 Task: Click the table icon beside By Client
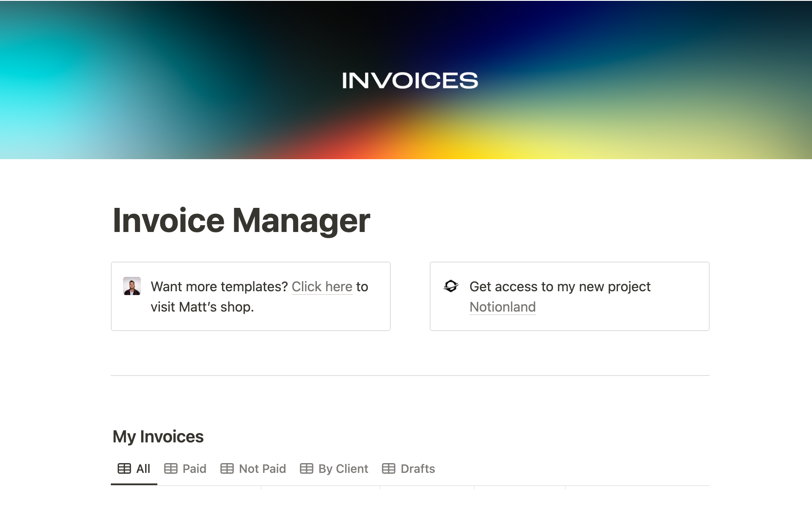tap(306, 469)
